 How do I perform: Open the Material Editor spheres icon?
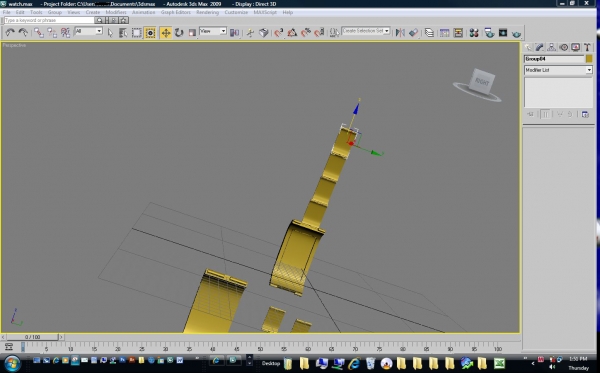coord(474,33)
